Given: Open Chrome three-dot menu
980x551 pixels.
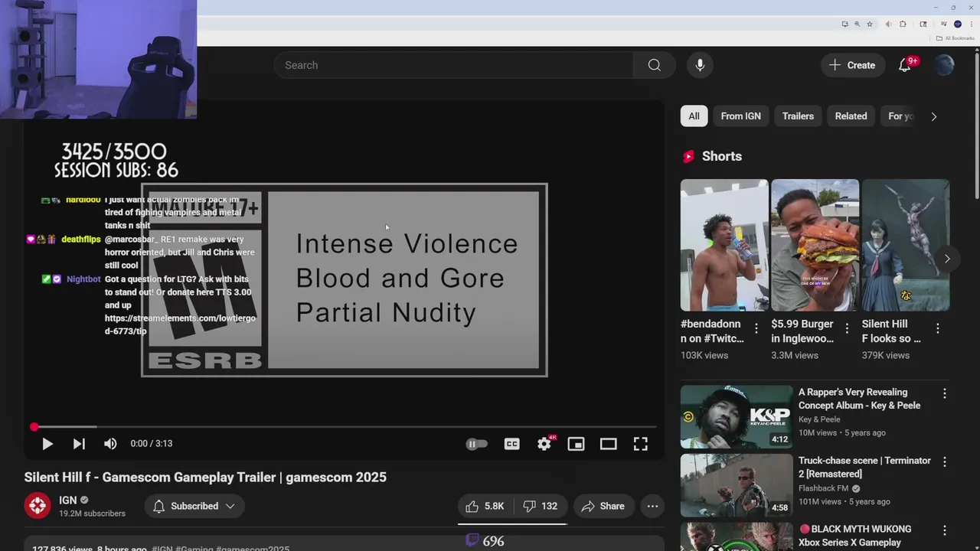Looking at the screenshot, I should tap(970, 24).
